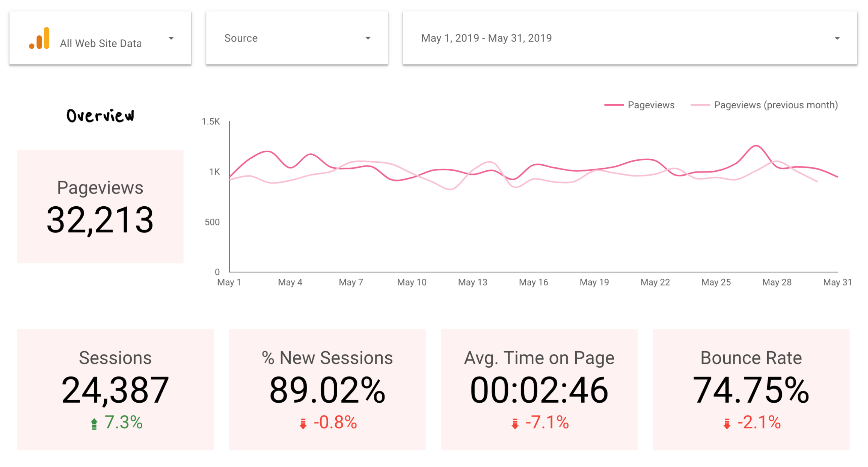
Task: Click the red down arrow under % New Sessions
Action: tap(303, 423)
